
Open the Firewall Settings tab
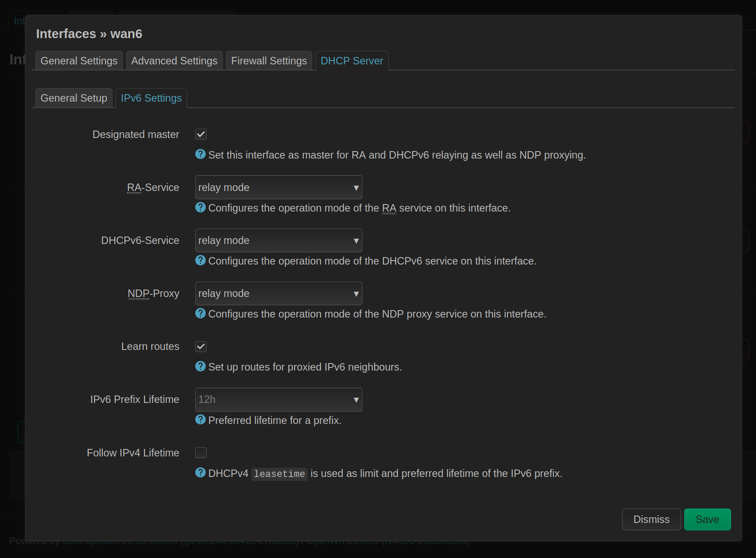(x=269, y=61)
